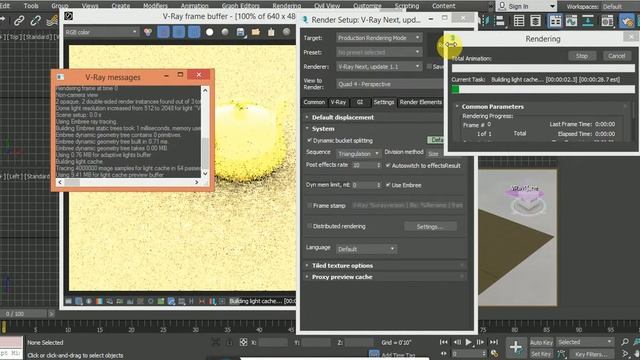This screenshot has height=360, width=640.
Task: Toggle the RGB channels icon in frame buffer
Action: 148,32
